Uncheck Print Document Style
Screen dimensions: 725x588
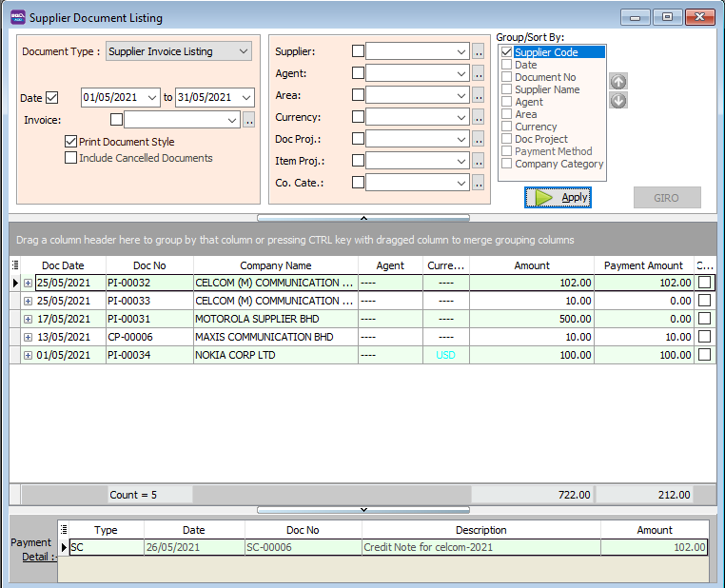tap(70, 142)
